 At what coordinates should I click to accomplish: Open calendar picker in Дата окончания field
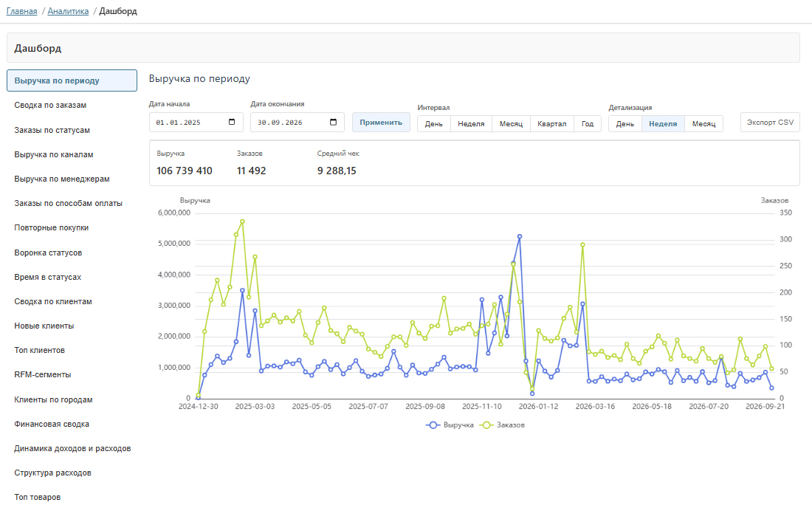tap(333, 123)
